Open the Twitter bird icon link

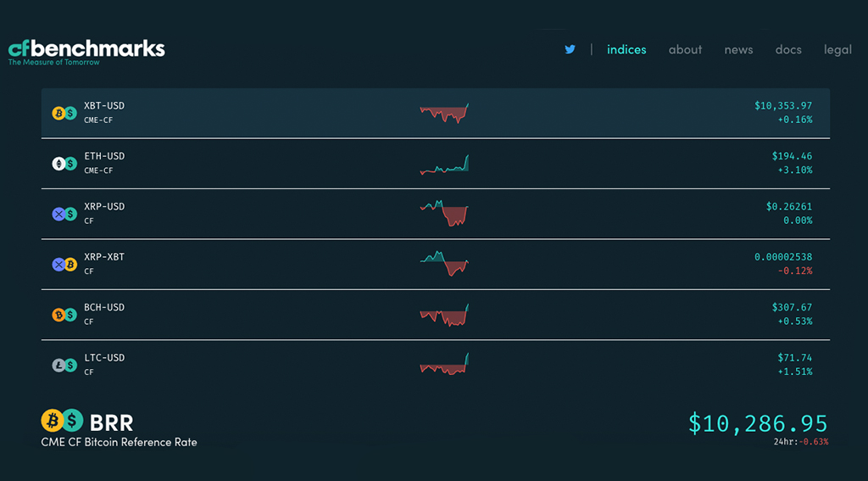(570, 49)
